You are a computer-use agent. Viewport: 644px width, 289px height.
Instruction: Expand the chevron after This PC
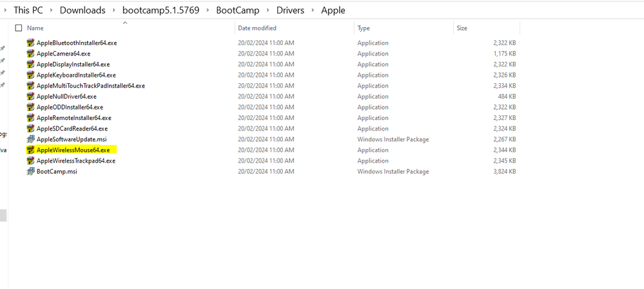[x=52, y=10]
